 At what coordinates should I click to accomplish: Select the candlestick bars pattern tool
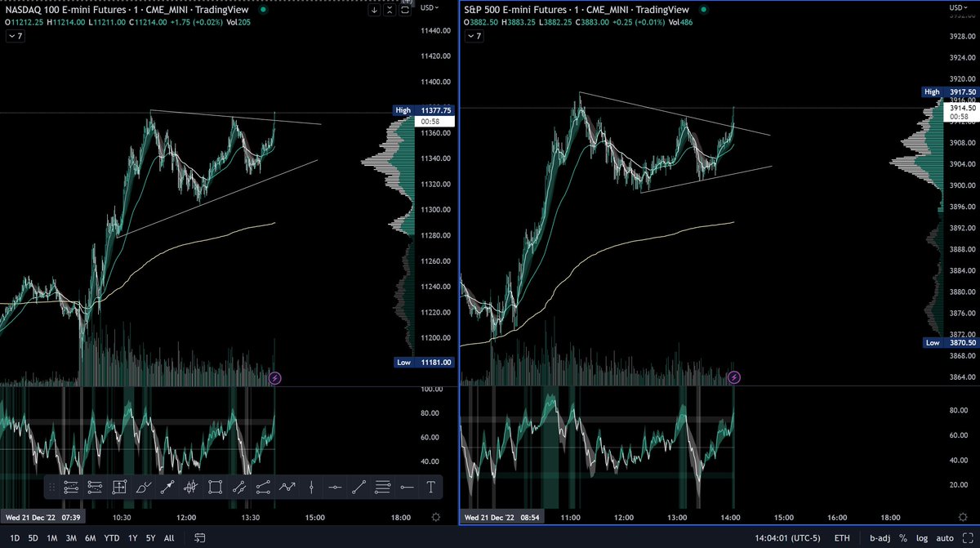coord(191,488)
